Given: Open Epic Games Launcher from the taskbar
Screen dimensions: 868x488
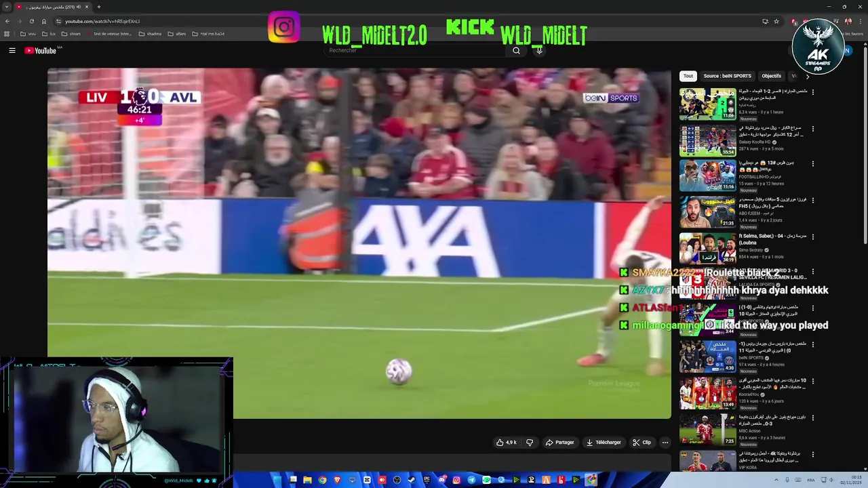Looking at the screenshot, I should 427,480.
